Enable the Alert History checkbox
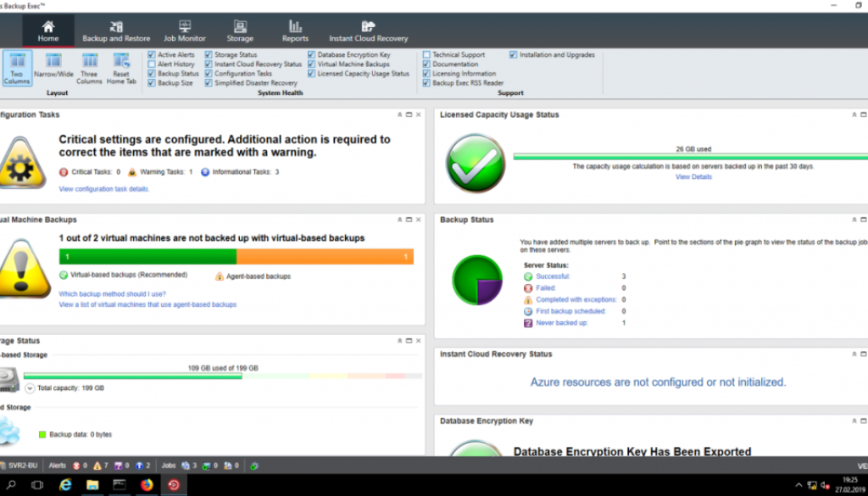Image resolution: width=868 pixels, height=496 pixels. (x=152, y=64)
